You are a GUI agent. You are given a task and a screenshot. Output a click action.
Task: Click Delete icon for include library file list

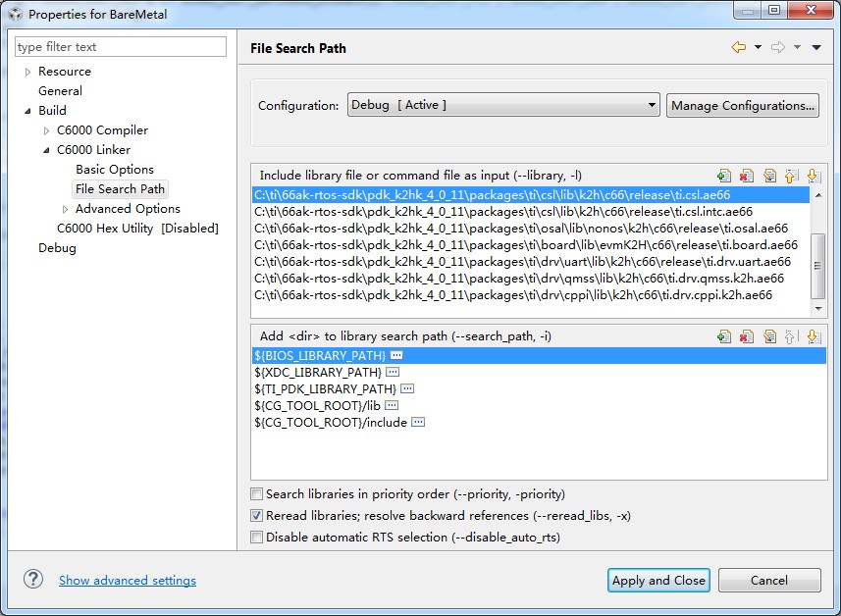pyautogui.click(x=747, y=176)
